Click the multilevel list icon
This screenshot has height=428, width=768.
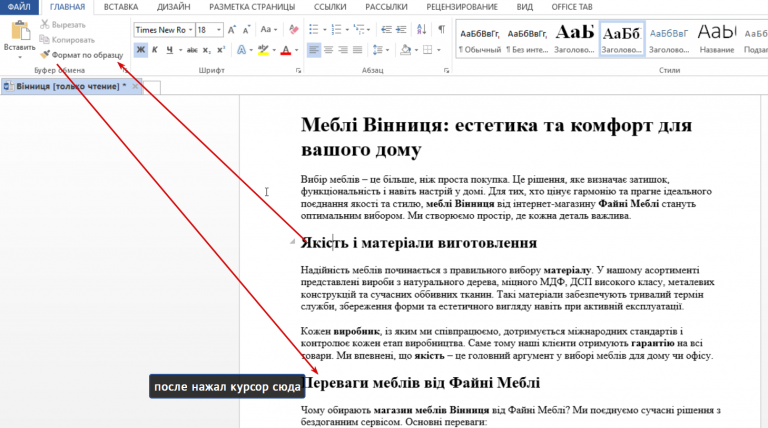(359, 30)
